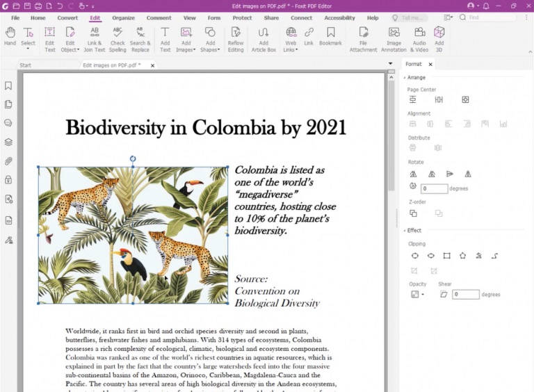Click the vertical scrollbar up arrow
534x392 pixels.
(x=391, y=78)
